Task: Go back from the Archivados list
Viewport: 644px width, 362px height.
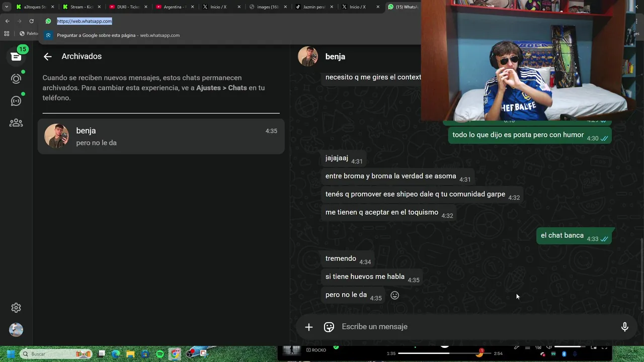Action: [x=47, y=57]
